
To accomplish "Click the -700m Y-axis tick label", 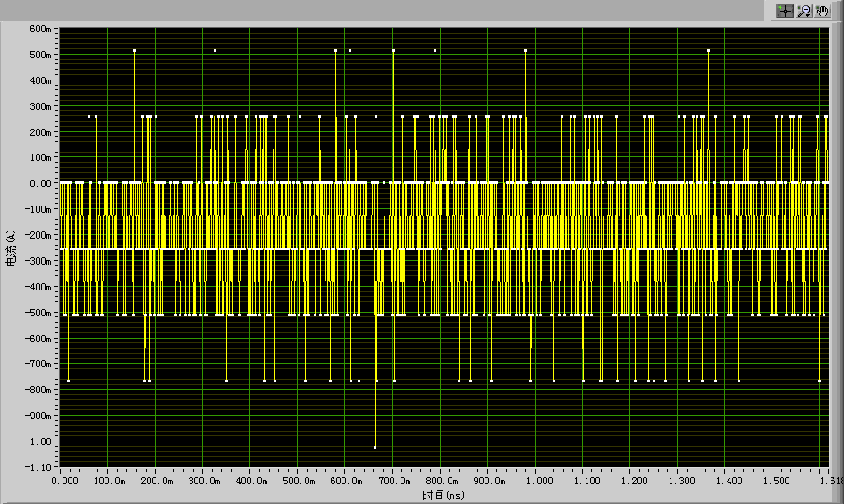I will pos(38,364).
